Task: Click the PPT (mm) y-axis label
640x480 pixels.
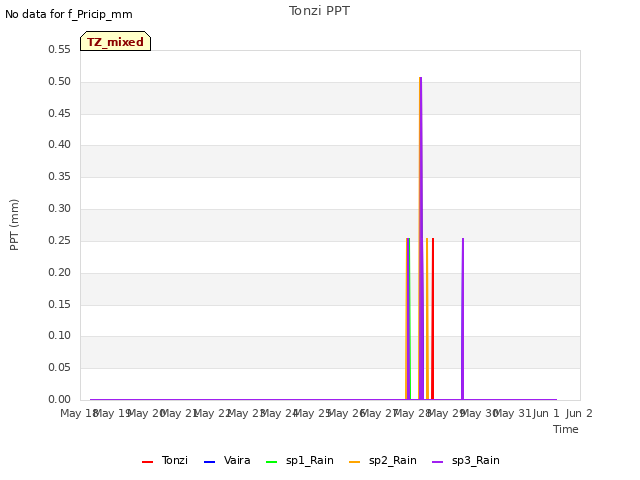Action: (x=14, y=224)
